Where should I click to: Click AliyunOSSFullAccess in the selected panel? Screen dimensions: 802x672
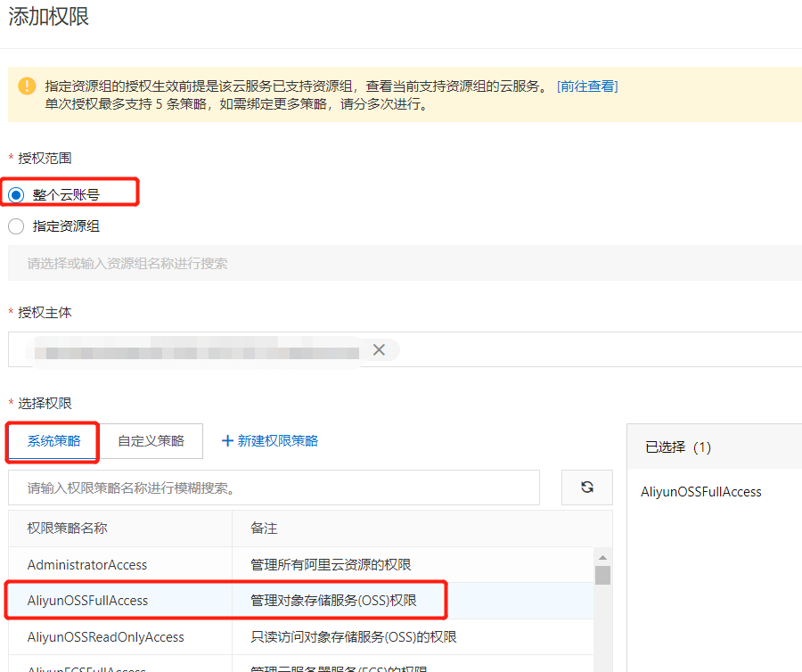tap(700, 492)
